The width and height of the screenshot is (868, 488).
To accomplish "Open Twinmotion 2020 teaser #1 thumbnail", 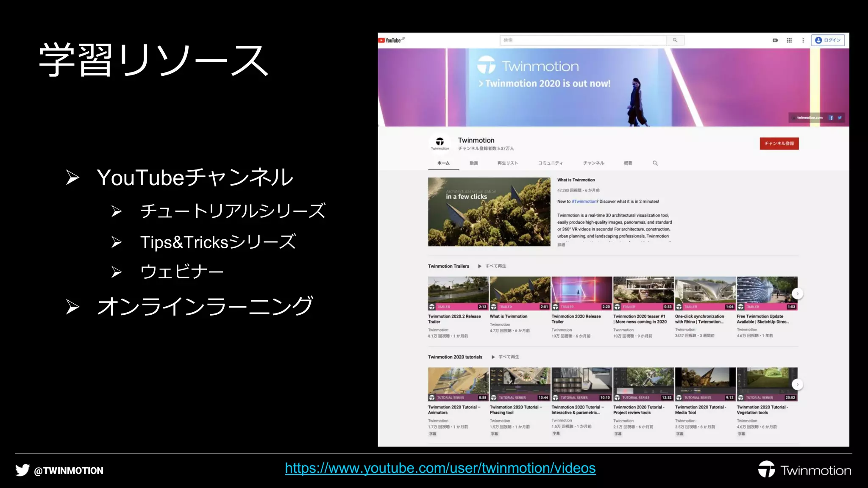I will tap(643, 294).
